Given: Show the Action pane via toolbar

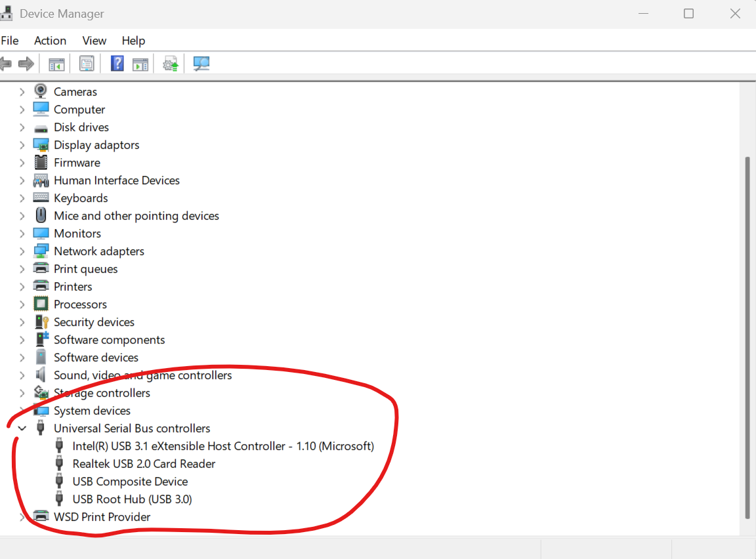Looking at the screenshot, I should pyautogui.click(x=140, y=63).
